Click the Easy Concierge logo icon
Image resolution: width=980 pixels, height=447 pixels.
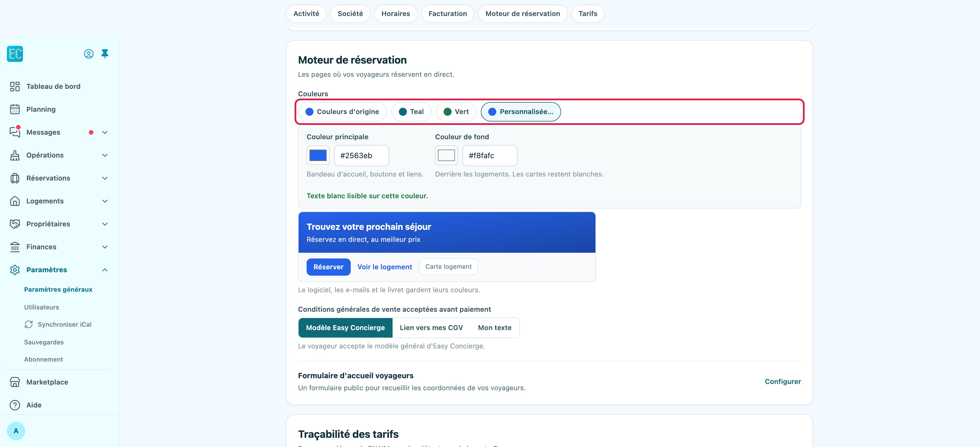15,54
